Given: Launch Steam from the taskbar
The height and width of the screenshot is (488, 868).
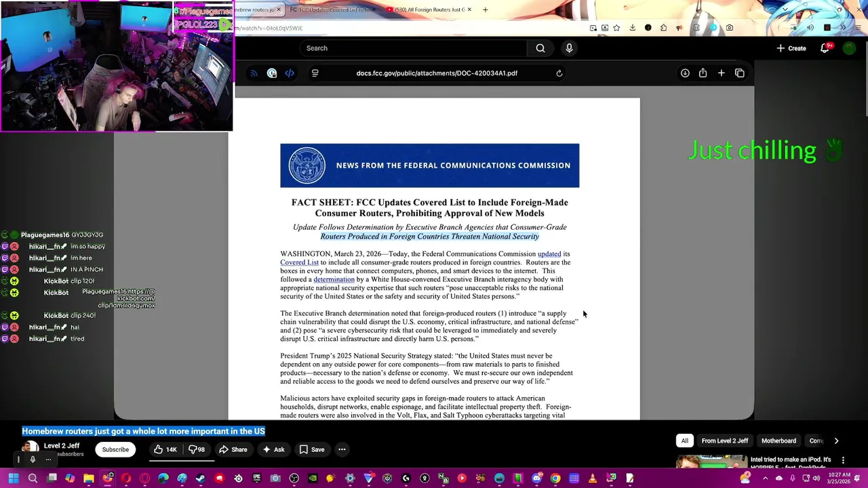Looking at the screenshot, I should coord(200,479).
